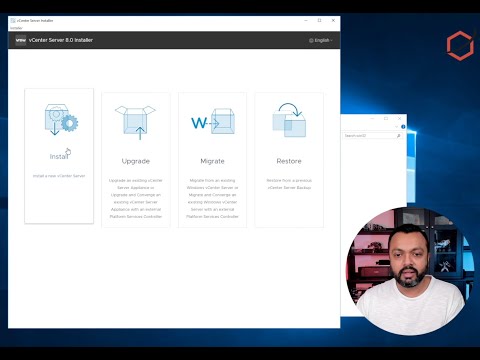
Task: Click the vCenter Server Installer window title icon
Action: pyautogui.click(x=13, y=21)
